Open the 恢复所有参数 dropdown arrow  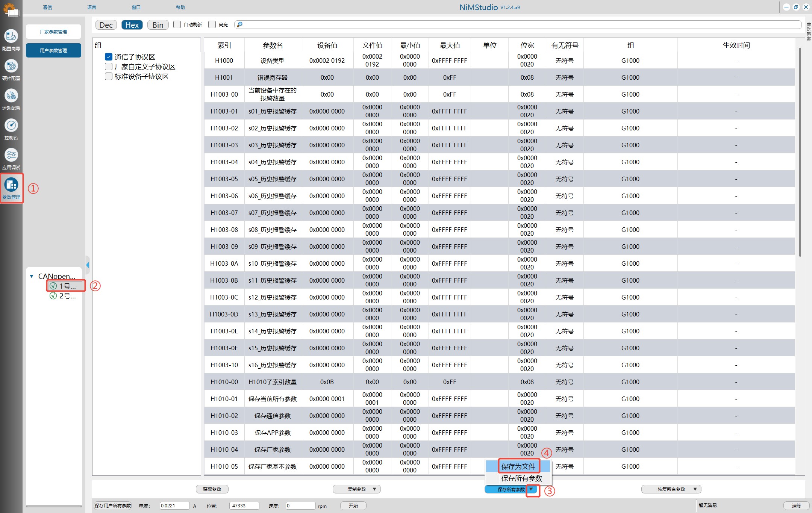(x=695, y=489)
